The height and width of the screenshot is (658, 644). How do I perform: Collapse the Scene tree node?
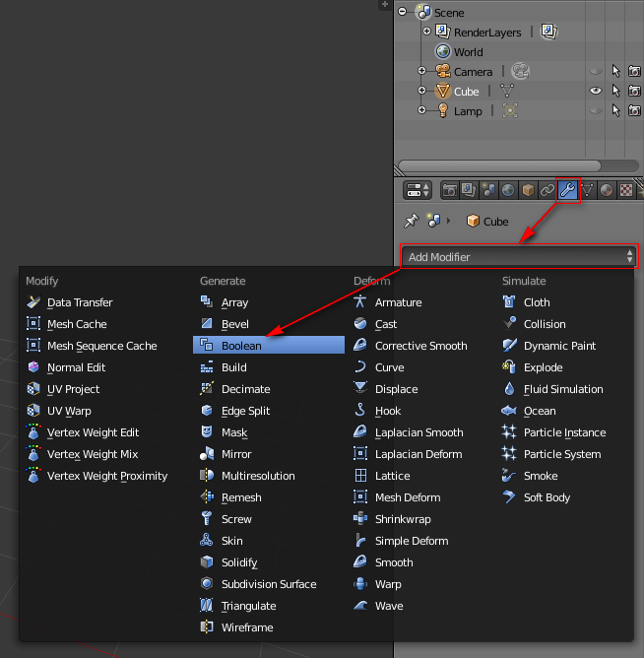point(403,12)
